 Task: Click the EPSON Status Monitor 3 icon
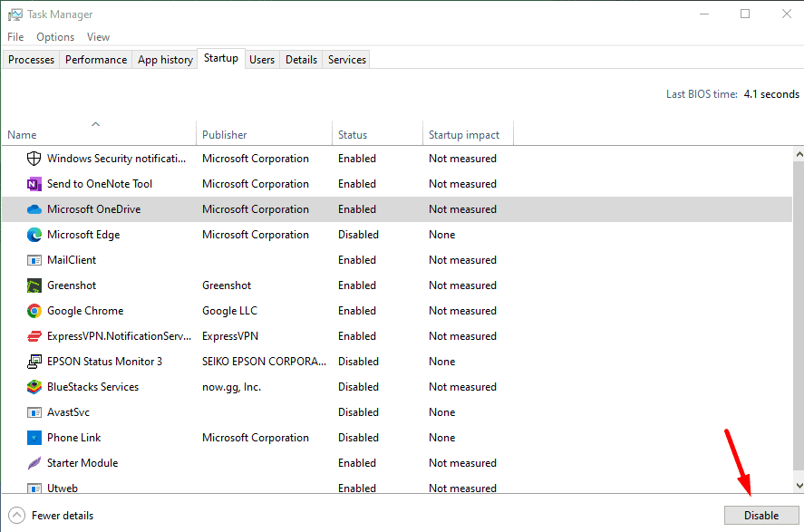(34, 362)
